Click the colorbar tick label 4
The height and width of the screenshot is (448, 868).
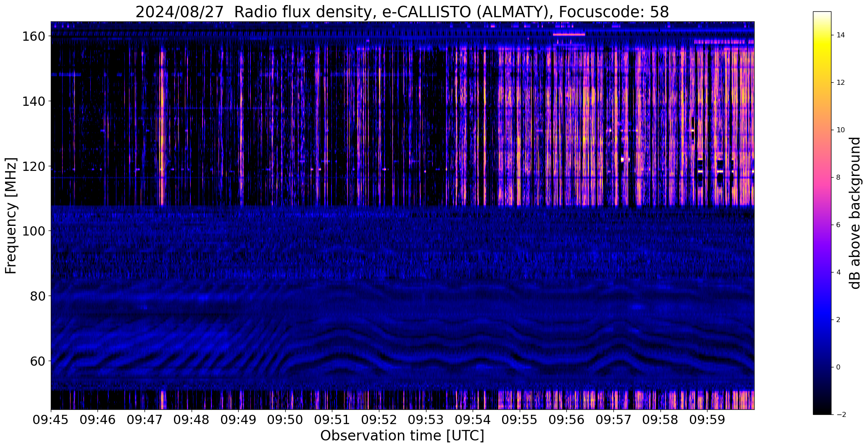coord(839,272)
